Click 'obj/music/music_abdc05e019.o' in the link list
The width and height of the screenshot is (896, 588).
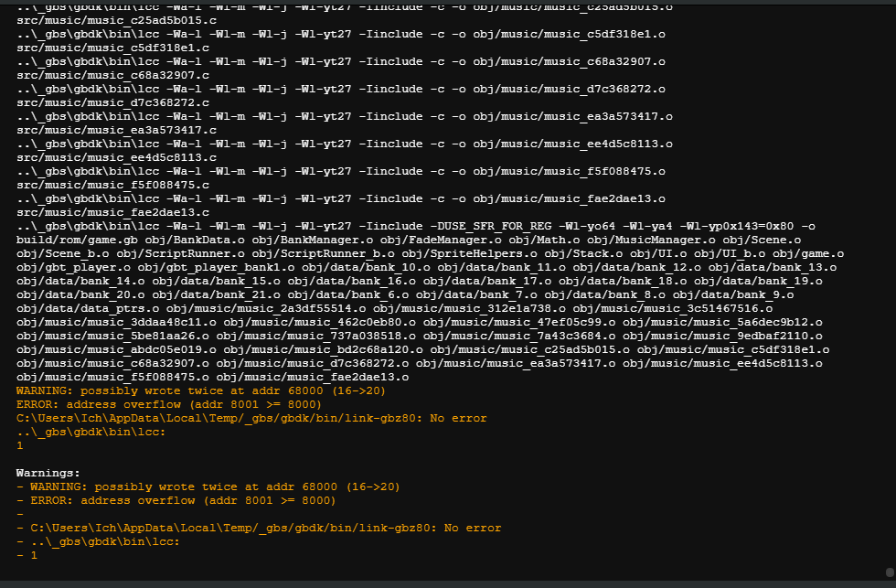[117, 349]
